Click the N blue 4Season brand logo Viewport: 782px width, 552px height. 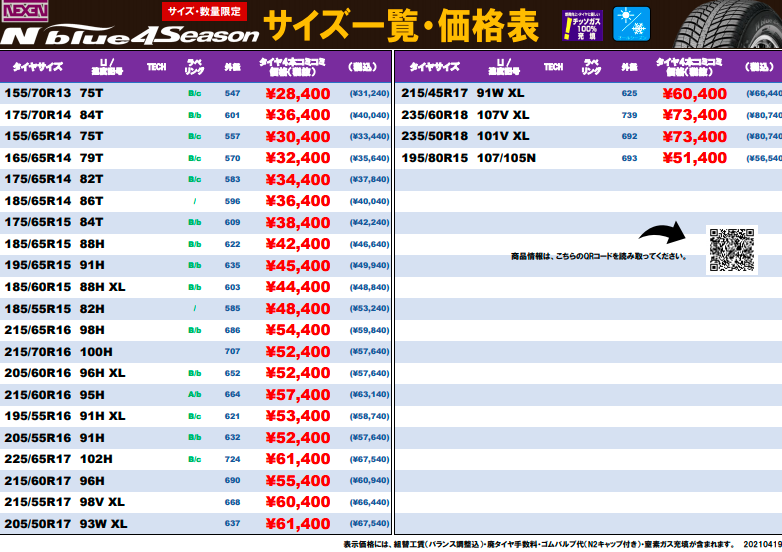point(130,37)
